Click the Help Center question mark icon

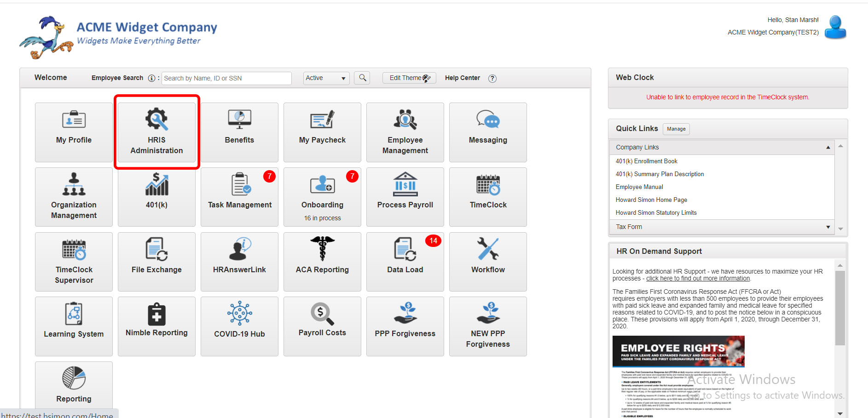pyautogui.click(x=492, y=78)
